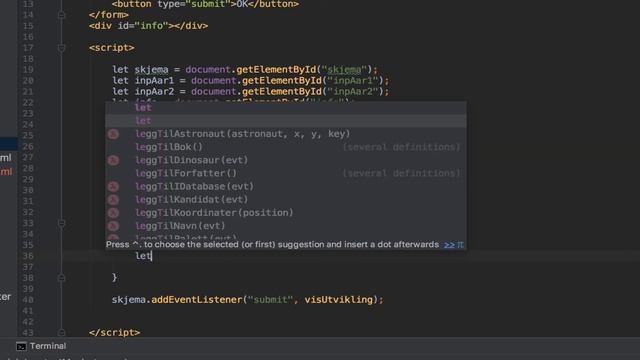Click the function icon beside leggTilAstronaut
The height and width of the screenshot is (360, 640).
pyautogui.click(x=113, y=134)
